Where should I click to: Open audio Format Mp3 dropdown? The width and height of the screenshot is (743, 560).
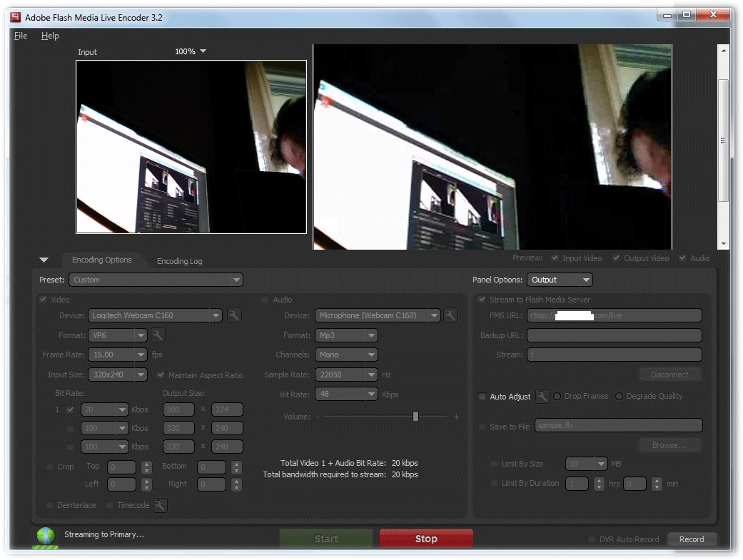(346, 335)
